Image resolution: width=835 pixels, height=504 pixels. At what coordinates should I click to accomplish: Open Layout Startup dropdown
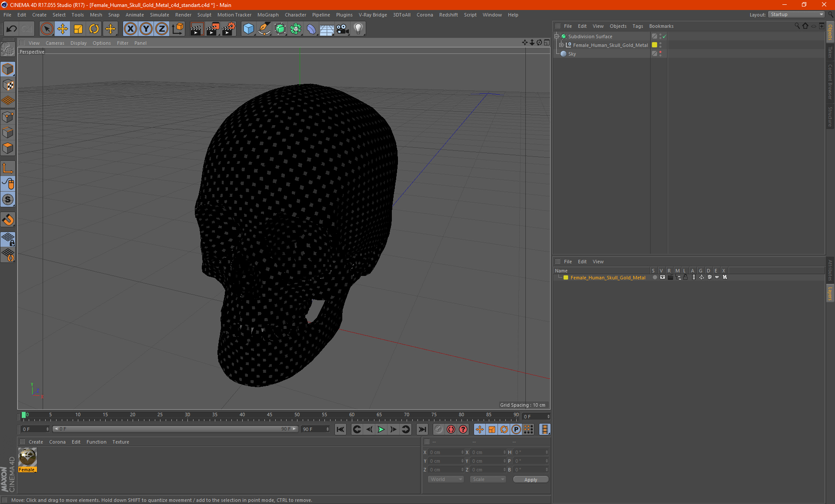coord(797,14)
